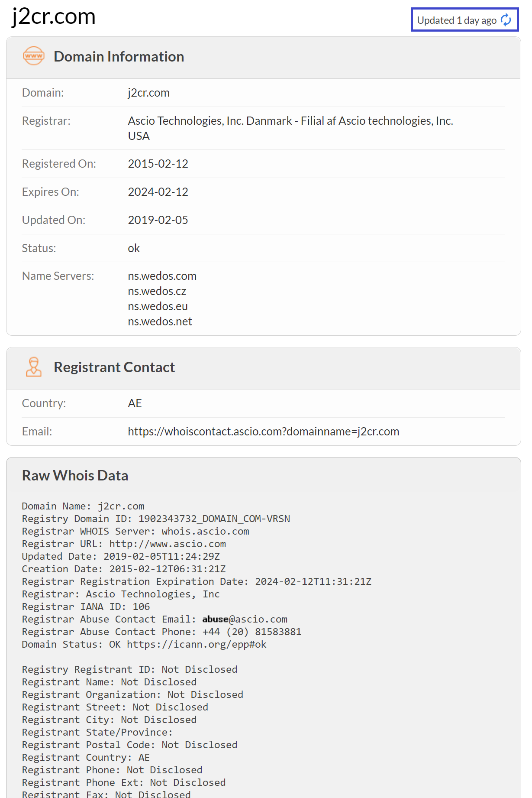The height and width of the screenshot is (798, 532).
Task: Click the Registrar Abuse Contact Phone line
Action: (x=161, y=632)
